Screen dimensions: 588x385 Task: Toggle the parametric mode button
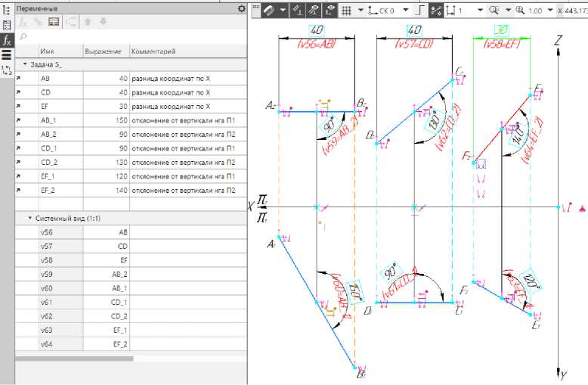pyautogui.click(x=436, y=11)
